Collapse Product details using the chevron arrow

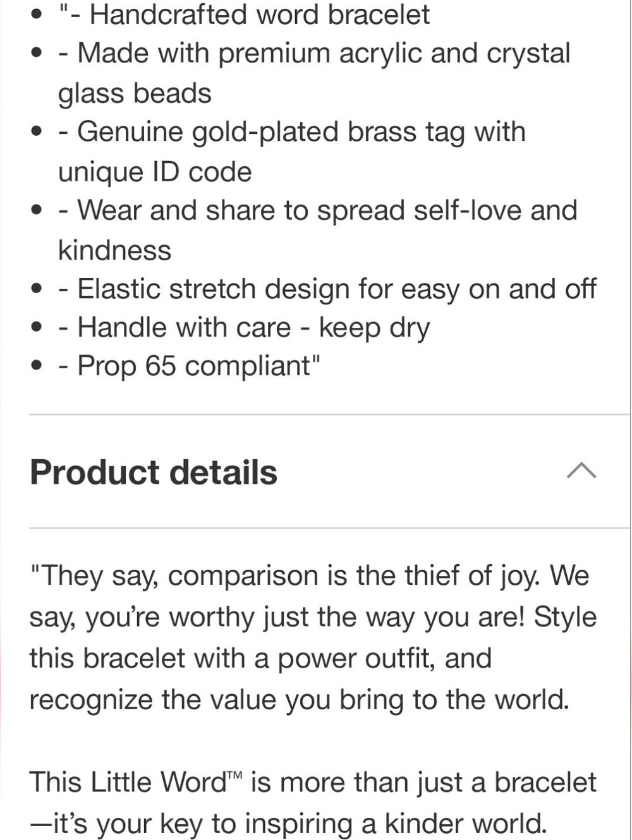[x=581, y=471]
